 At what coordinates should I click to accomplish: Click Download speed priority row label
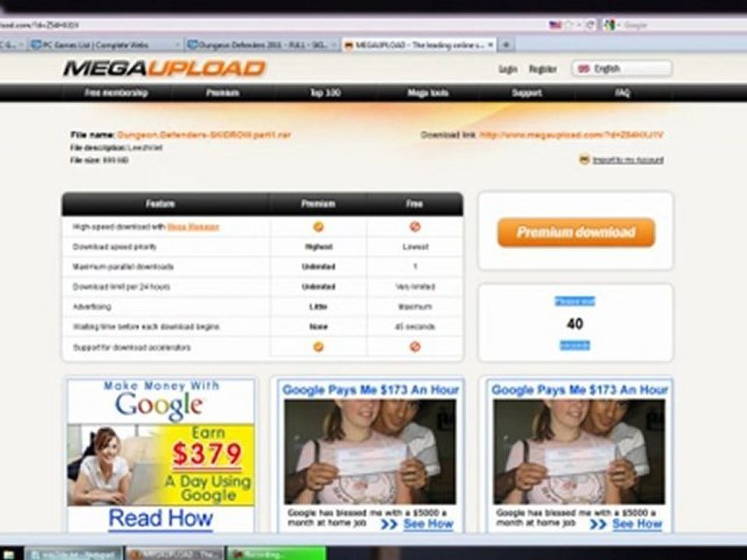(114, 247)
